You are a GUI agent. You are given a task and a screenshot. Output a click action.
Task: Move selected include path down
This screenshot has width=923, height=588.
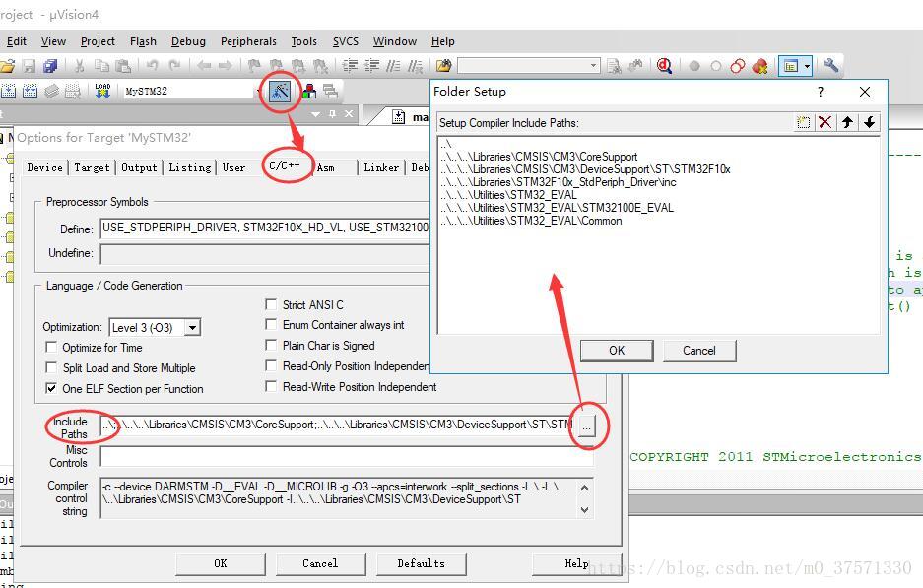(x=870, y=122)
